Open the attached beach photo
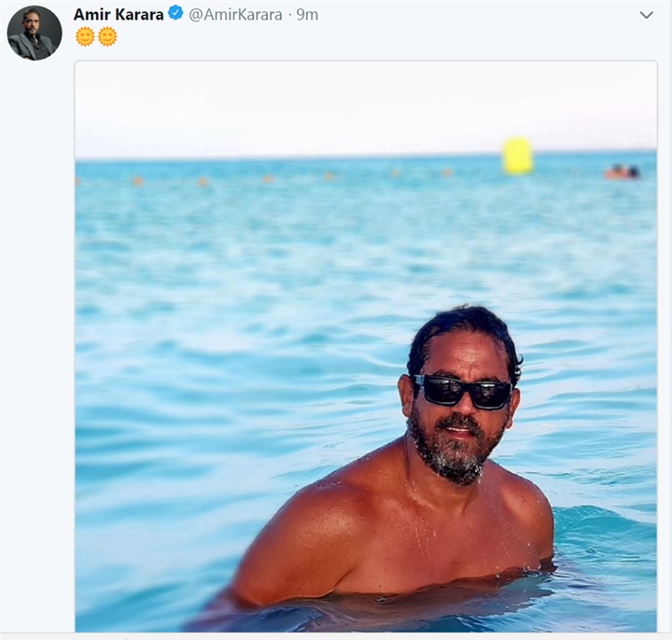 (366, 346)
